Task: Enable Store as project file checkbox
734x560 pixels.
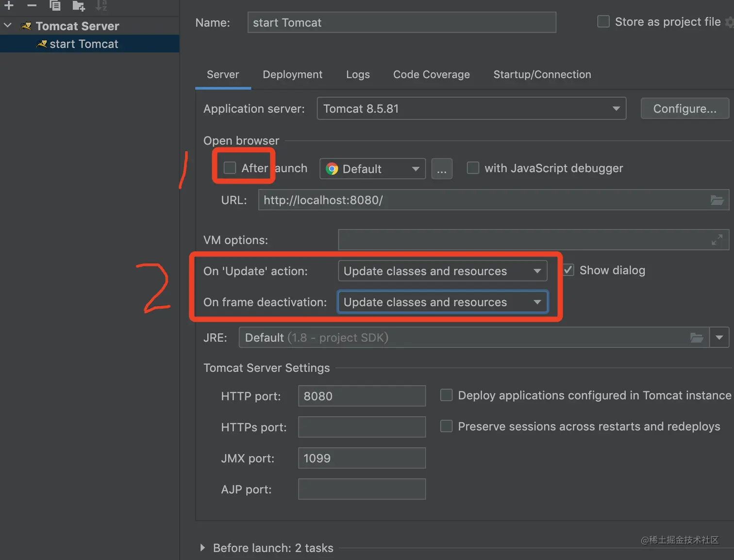Action: point(603,21)
